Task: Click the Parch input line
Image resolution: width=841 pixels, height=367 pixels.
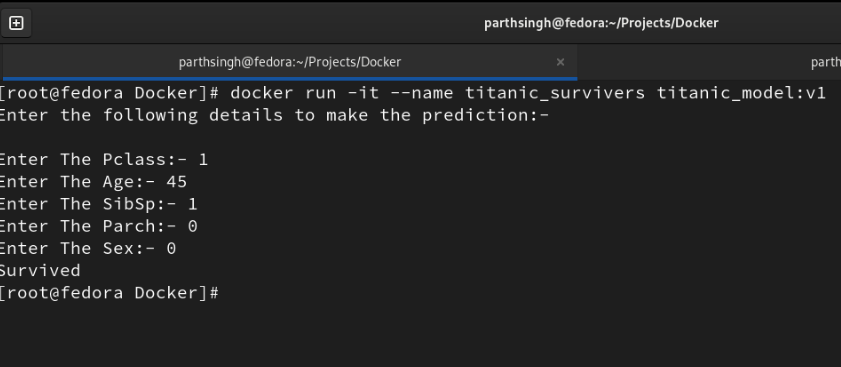Action: coord(99,226)
